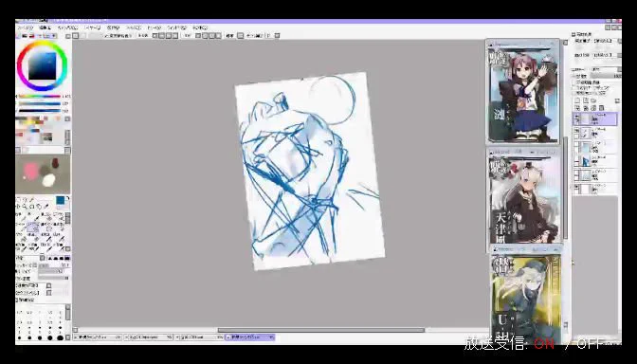Open the ファイル (File) menu

[x=25, y=27]
